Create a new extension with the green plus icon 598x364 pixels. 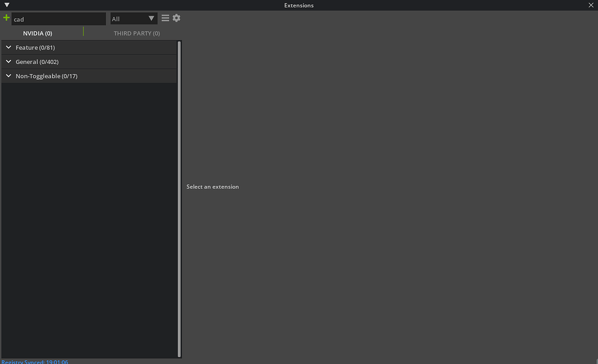[6, 18]
